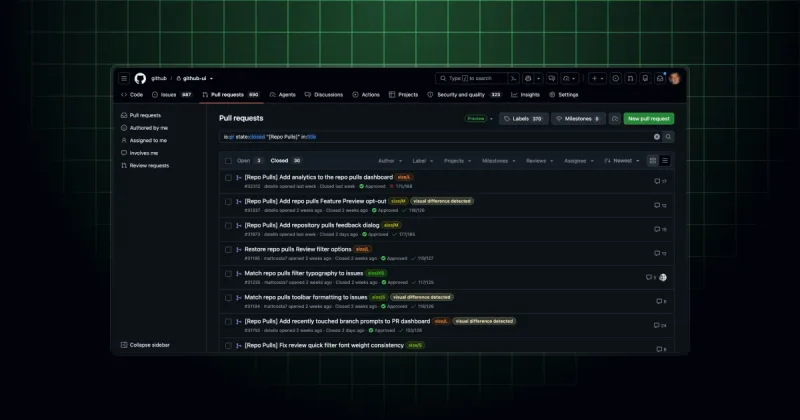
Task: Open the Newest sort dropdown
Action: point(621,161)
